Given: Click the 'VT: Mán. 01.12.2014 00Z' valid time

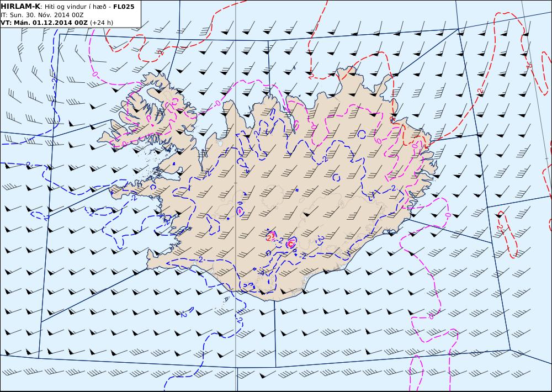Looking at the screenshot, I should pos(44,23).
